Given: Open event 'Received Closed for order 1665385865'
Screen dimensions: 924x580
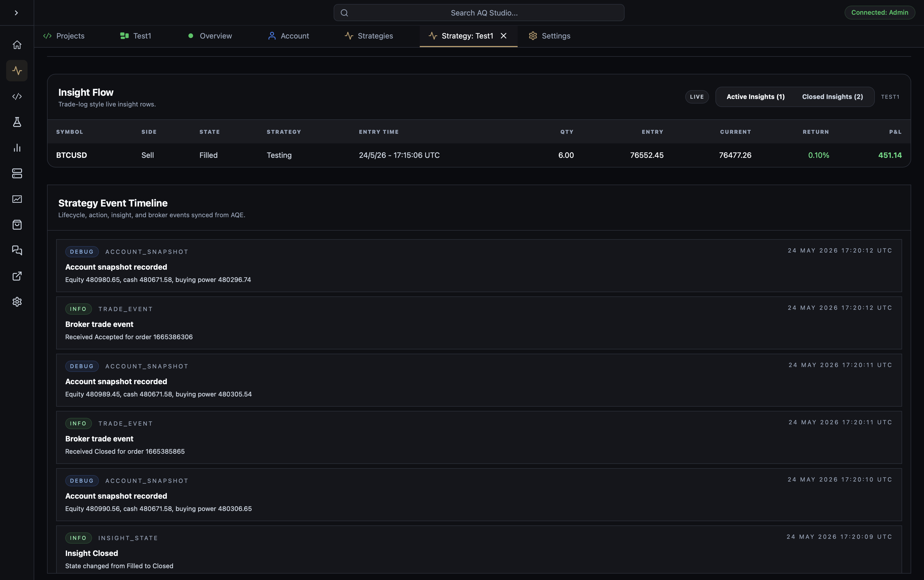Looking at the screenshot, I should click(479, 437).
